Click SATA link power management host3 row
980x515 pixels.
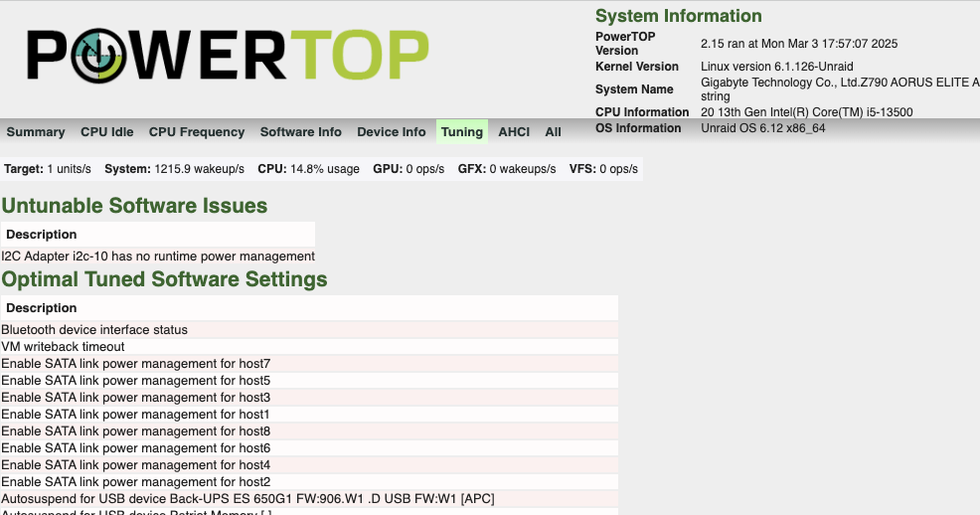tap(309, 397)
